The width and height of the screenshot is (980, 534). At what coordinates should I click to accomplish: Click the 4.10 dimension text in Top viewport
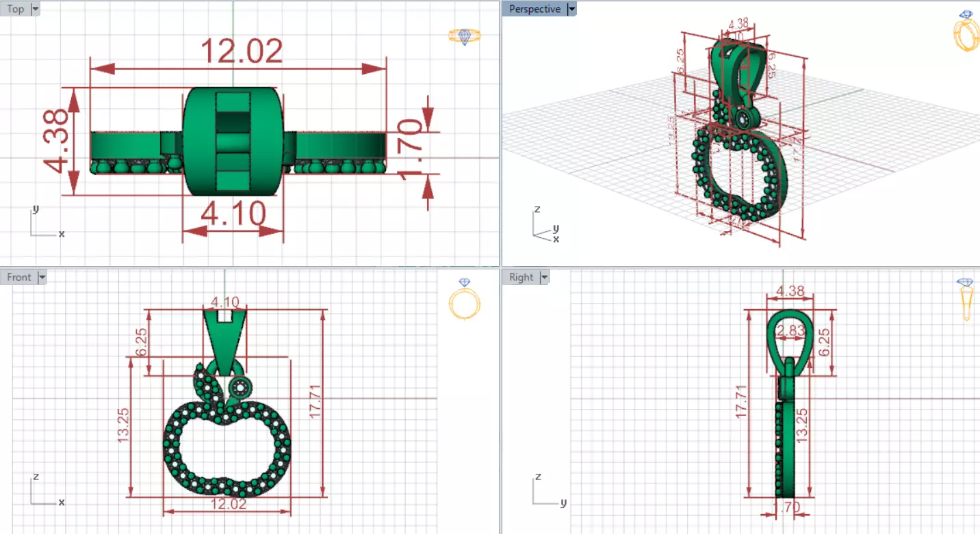[233, 215]
